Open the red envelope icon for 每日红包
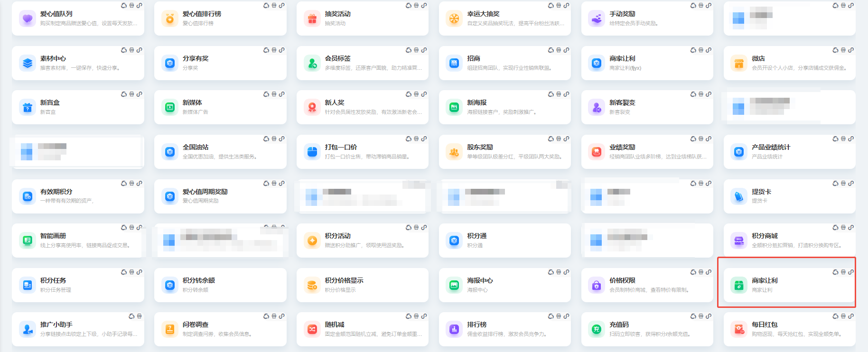 pos(739,329)
